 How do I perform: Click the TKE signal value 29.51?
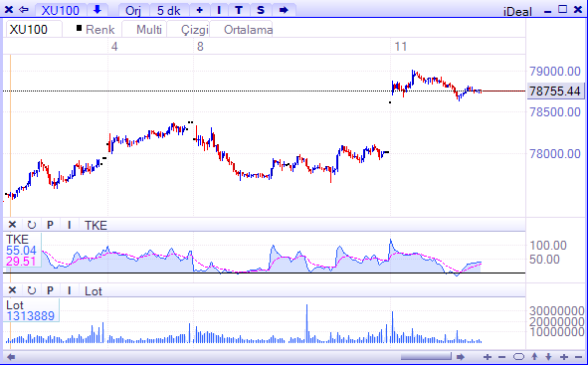tap(21, 261)
